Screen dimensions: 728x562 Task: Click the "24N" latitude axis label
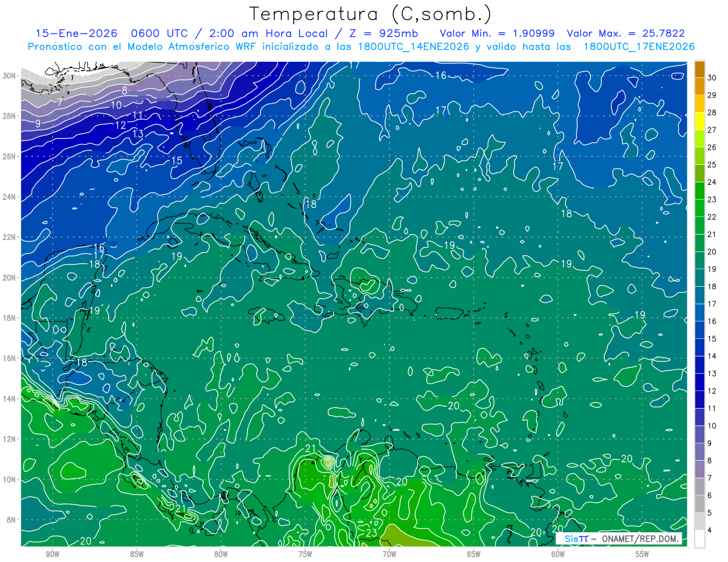tap(10, 197)
